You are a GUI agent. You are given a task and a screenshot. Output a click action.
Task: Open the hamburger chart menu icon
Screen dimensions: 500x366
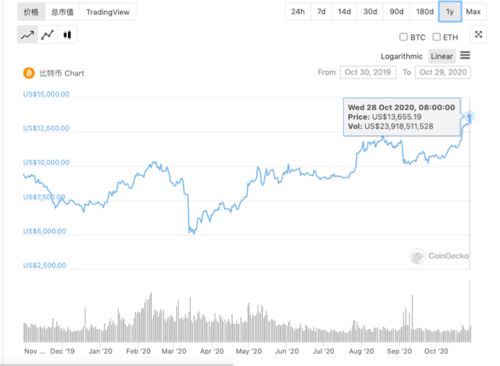[x=465, y=55]
